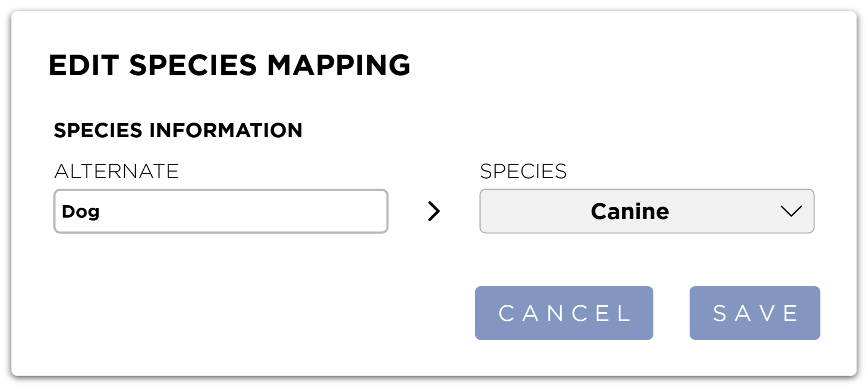
Task: Click the Canine text in Species selector
Action: 630,211
